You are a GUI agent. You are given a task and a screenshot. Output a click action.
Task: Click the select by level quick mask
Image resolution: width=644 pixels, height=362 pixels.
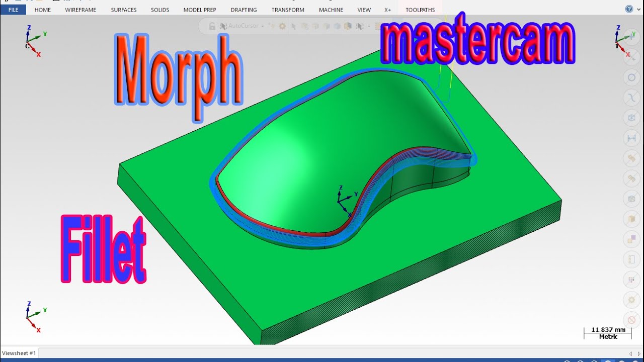point(631,259)
